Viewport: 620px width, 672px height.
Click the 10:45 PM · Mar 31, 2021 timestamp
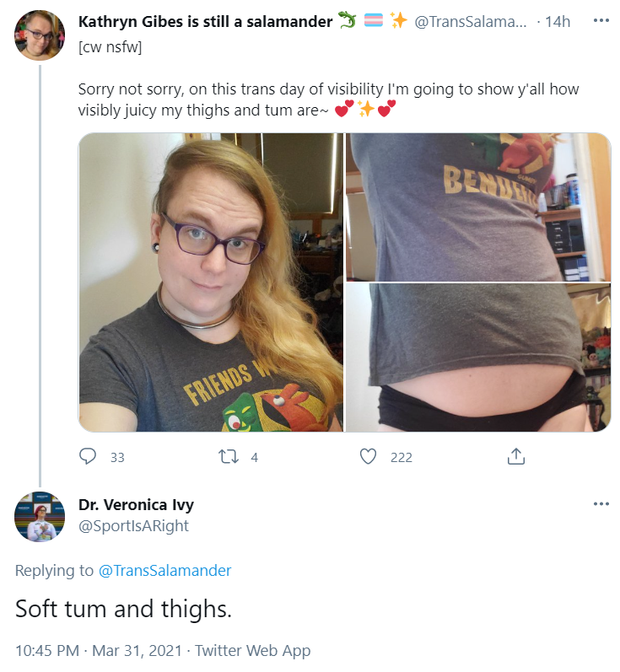(99, 651)
